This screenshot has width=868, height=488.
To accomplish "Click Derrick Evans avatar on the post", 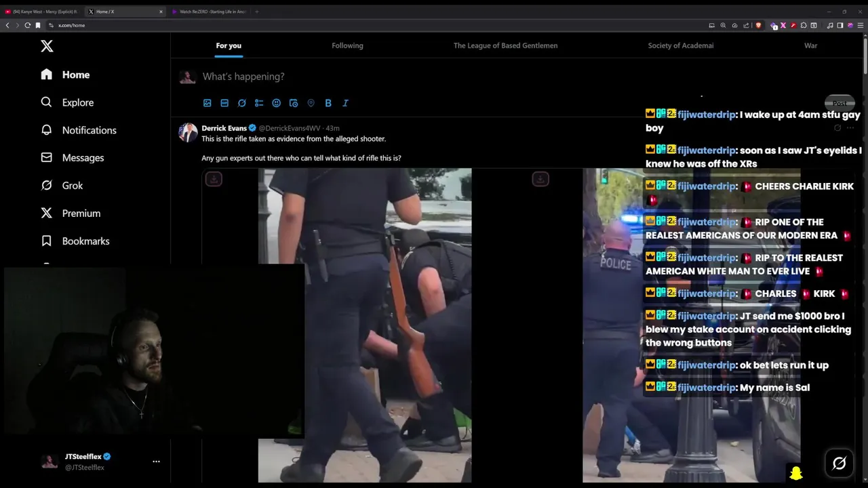I will click(x=188, y=133).
